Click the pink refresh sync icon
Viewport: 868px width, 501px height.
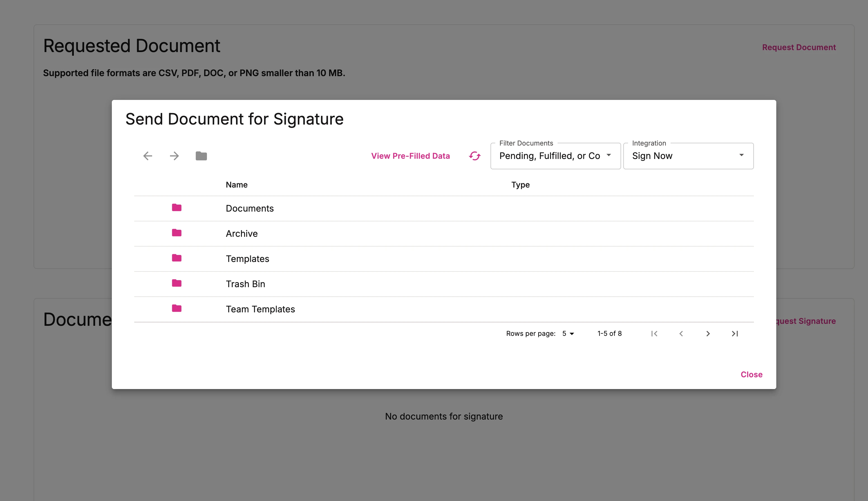click(x=475, y=156)
